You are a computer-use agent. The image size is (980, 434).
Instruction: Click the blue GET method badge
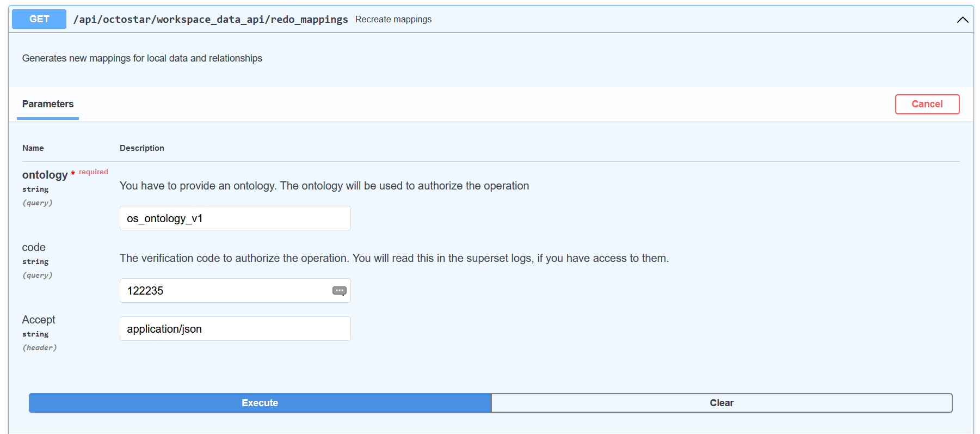pos(39,19)
